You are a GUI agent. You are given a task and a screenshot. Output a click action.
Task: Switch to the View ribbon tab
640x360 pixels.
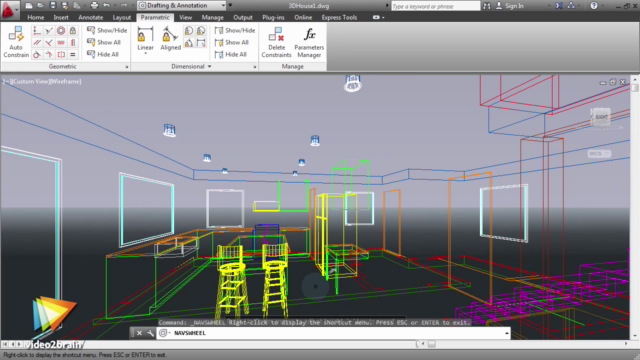pos(185,18)
